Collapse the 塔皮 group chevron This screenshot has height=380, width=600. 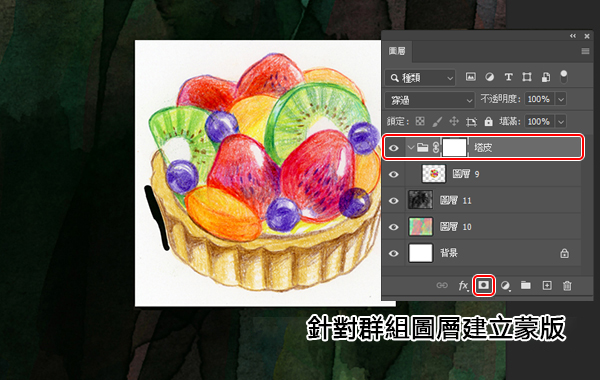(x=411, y=147)
